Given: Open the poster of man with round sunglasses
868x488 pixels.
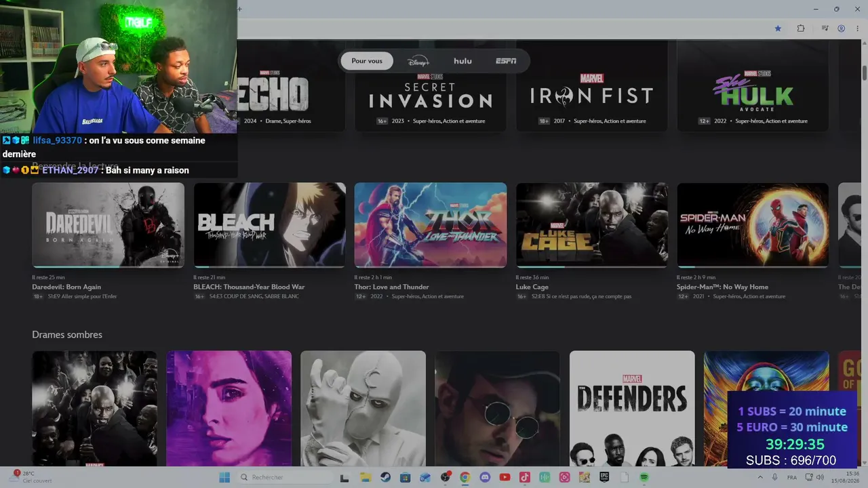Looking at the screenshot, I should click(x=497, y=409).
